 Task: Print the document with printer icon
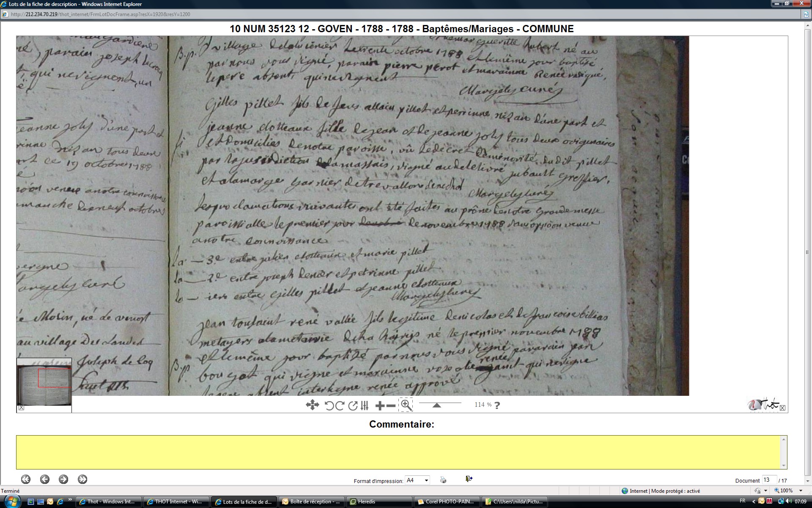[x=443, y=480]
